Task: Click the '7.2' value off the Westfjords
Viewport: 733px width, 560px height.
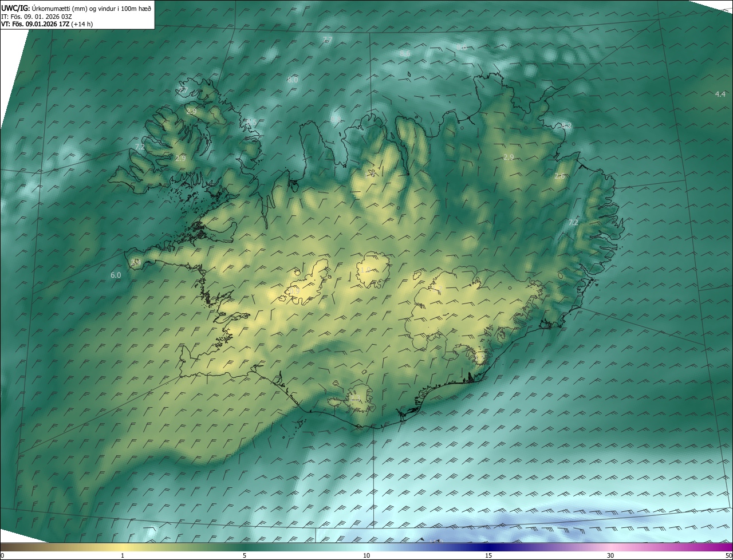Action: 140,147
